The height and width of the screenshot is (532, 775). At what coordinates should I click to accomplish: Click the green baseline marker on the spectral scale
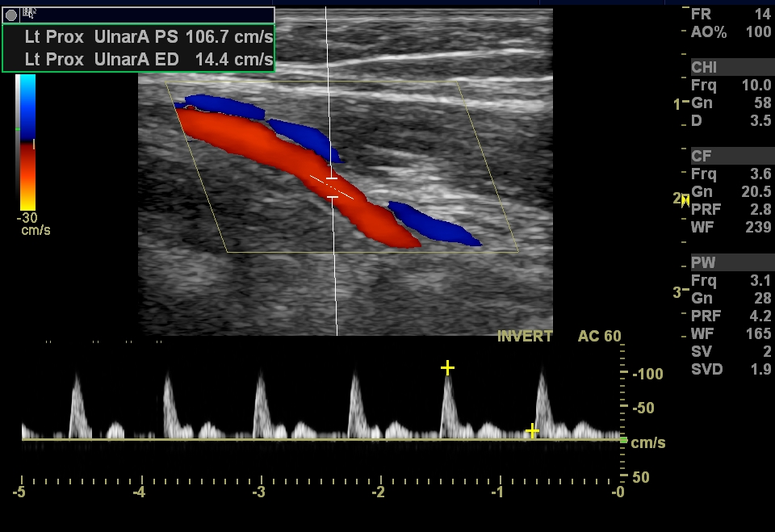click(x=623, y=440)
